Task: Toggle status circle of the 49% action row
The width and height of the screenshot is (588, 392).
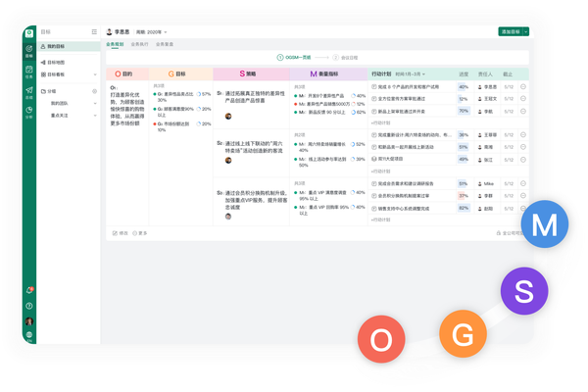Action: tap(374, 159)
